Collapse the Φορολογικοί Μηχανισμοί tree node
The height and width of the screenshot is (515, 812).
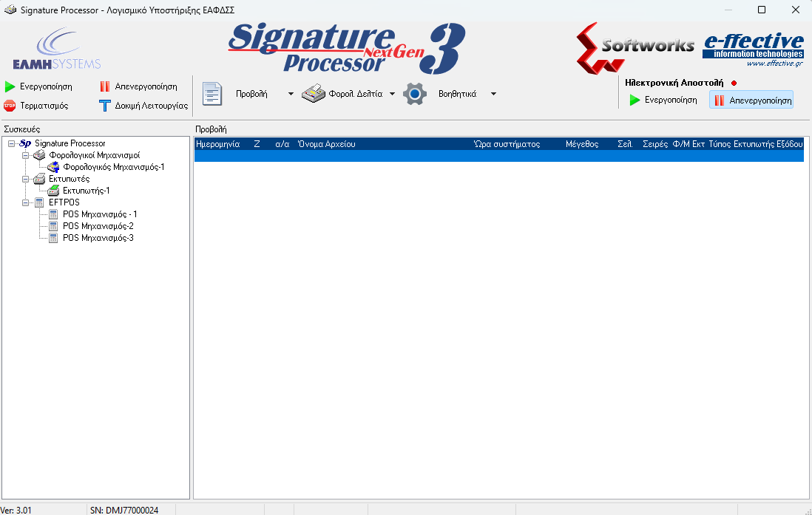point(25,155)
